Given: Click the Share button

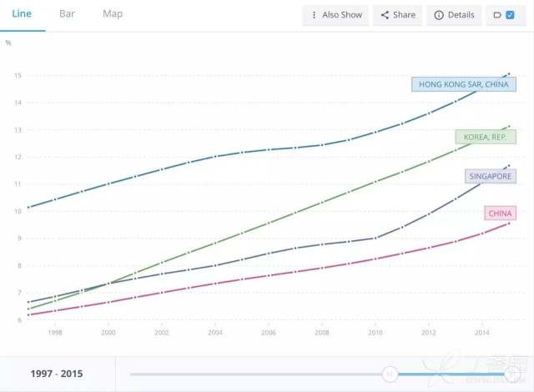Looking at the screenshot, I should [x=397, y=15].
